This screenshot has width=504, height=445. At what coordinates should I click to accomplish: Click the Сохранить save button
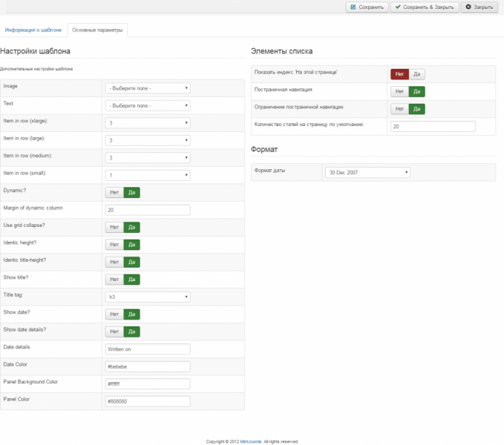(x=367, y=7)
